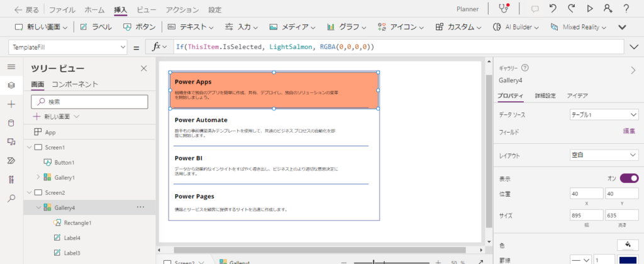The width and height of the screenshot is (644, 264).
Task: Insert a Label control
Action: click(96, 27)
